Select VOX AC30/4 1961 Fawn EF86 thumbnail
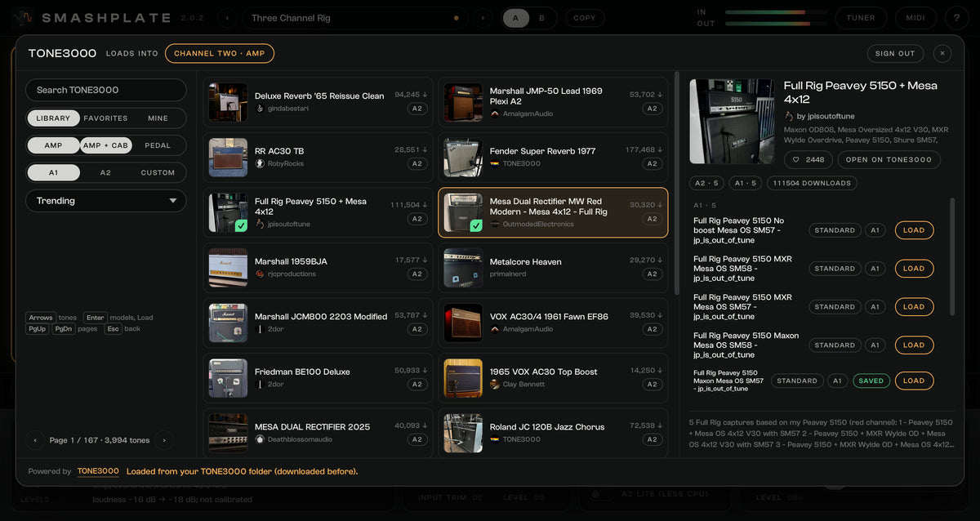 coord(463,323)
